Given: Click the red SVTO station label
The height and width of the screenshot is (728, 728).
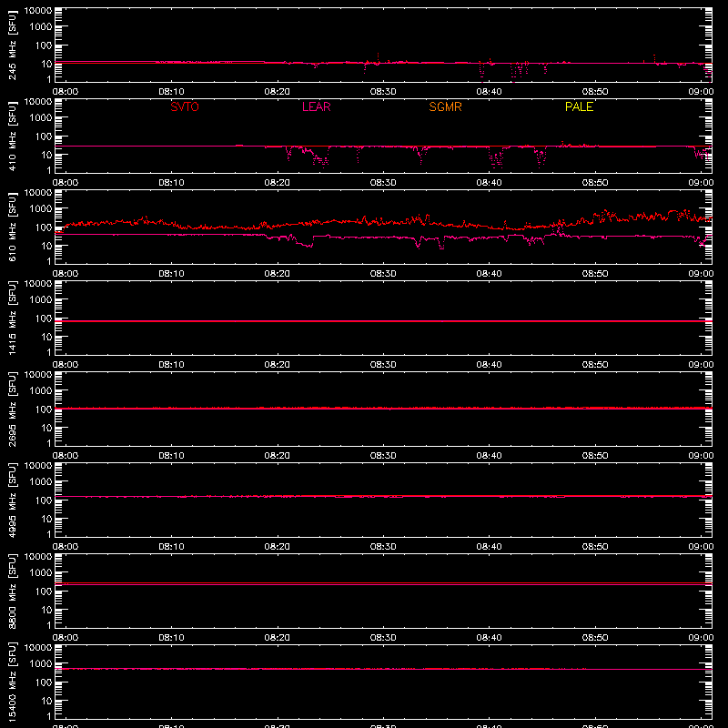Looking at the screenshot, I should tap(185, 106).
